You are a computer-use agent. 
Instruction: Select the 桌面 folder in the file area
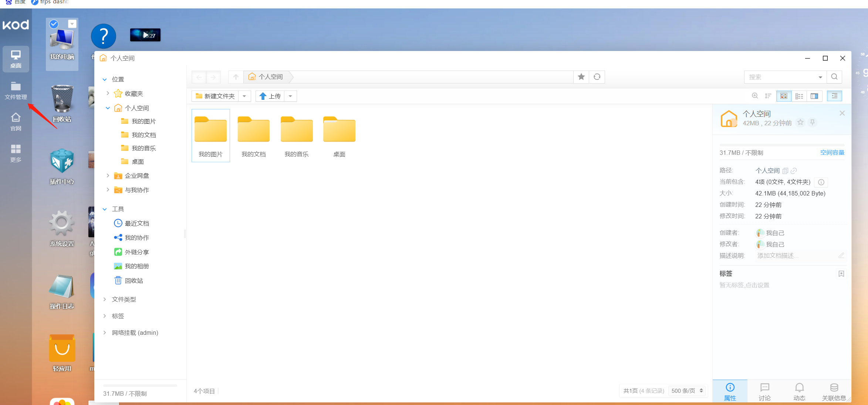pyautogui.click(x=340, y=136)
